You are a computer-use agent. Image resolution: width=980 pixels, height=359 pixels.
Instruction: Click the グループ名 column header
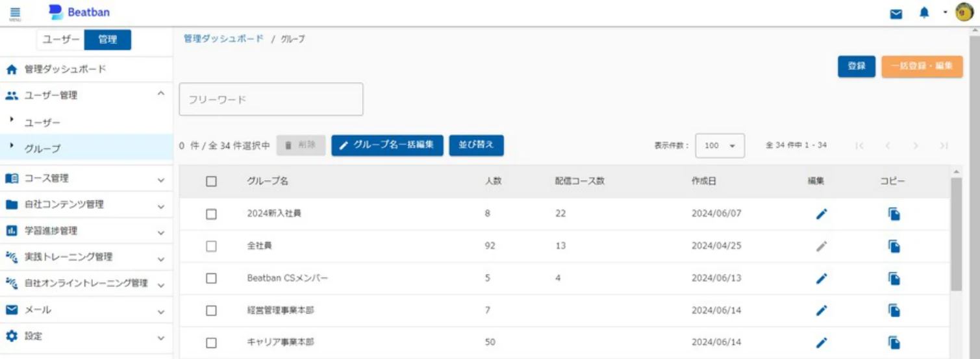point(267,182)
